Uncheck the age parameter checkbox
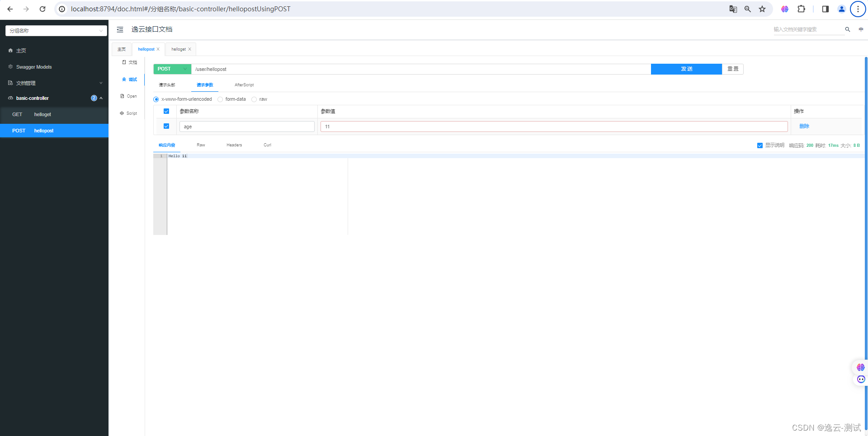This screenshot has height=436, width=868. (166, 126)
